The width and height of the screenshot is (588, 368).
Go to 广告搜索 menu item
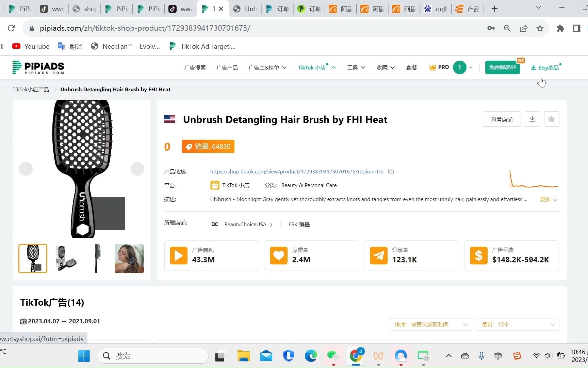pyautogui.click(x=195, y=67)
